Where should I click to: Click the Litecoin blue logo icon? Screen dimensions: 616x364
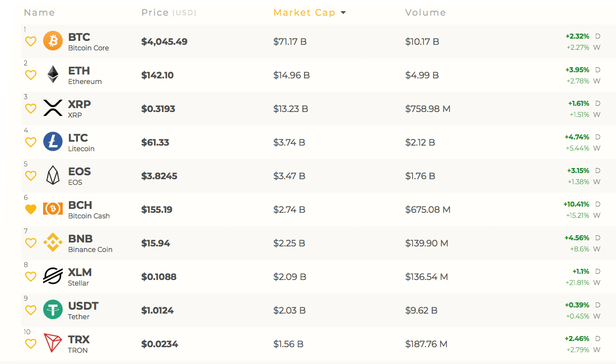(53, 142)
